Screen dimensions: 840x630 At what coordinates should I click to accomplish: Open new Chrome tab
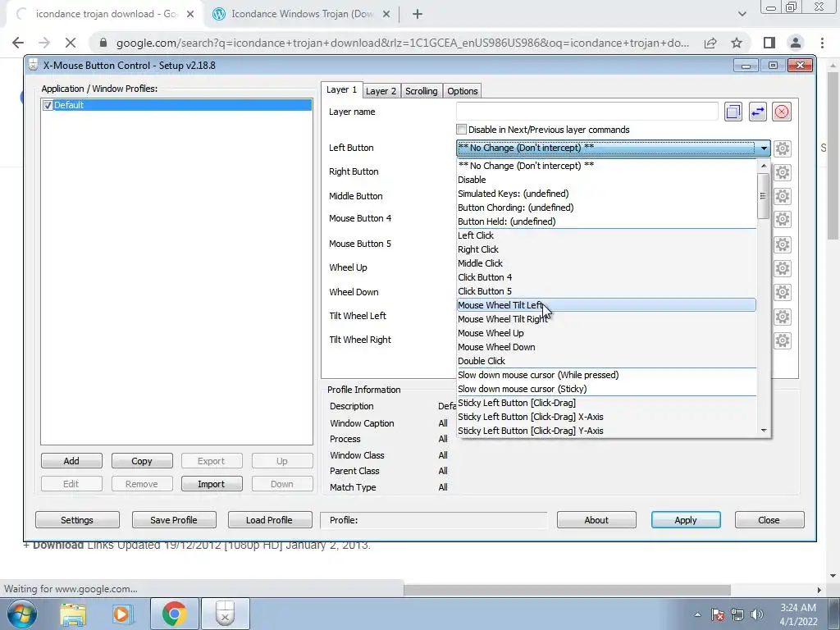click(418, 15)
